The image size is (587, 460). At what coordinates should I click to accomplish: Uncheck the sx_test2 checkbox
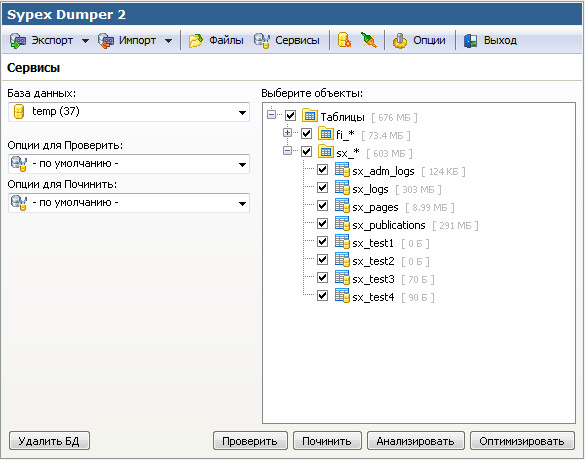(322, 259)
